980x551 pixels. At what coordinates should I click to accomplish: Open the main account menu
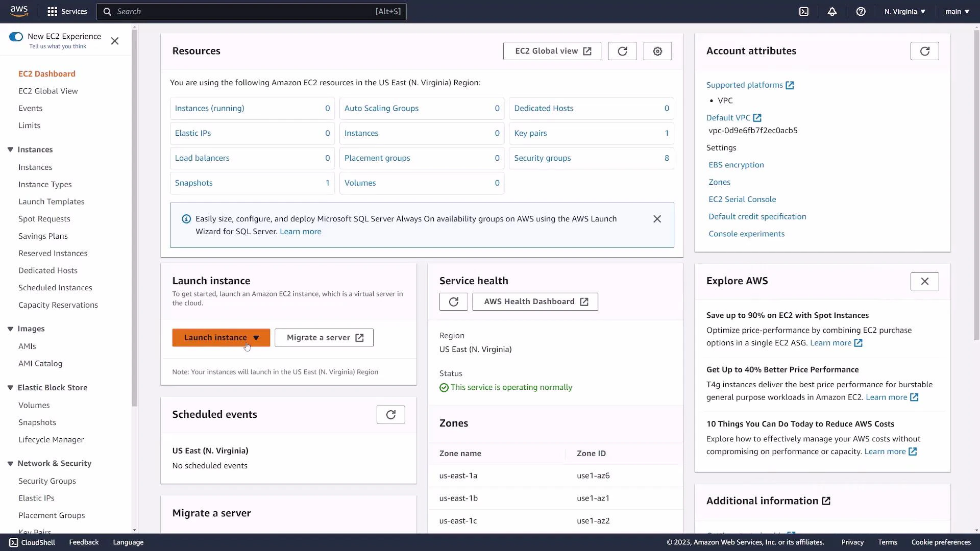957,11
